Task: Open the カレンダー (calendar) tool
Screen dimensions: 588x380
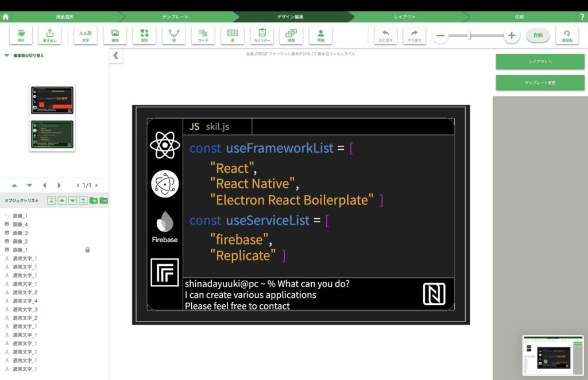Action: pos(262,36)
